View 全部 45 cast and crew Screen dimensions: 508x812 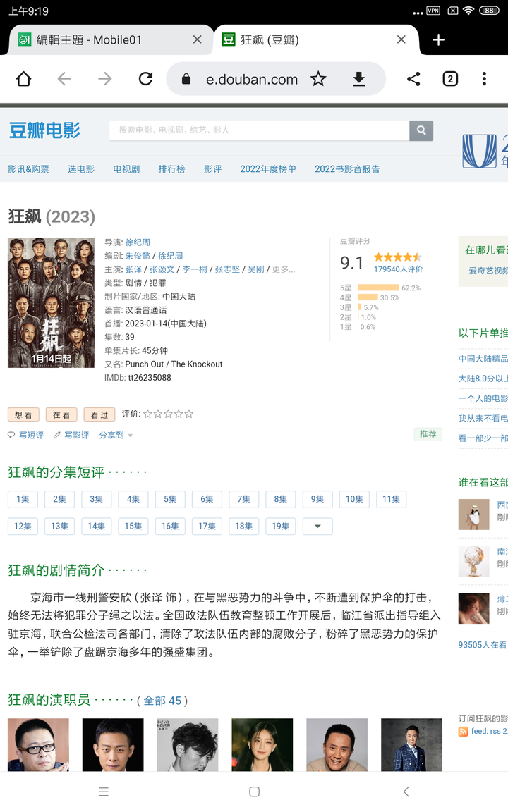pyautogui.click(x=162, y=701)
